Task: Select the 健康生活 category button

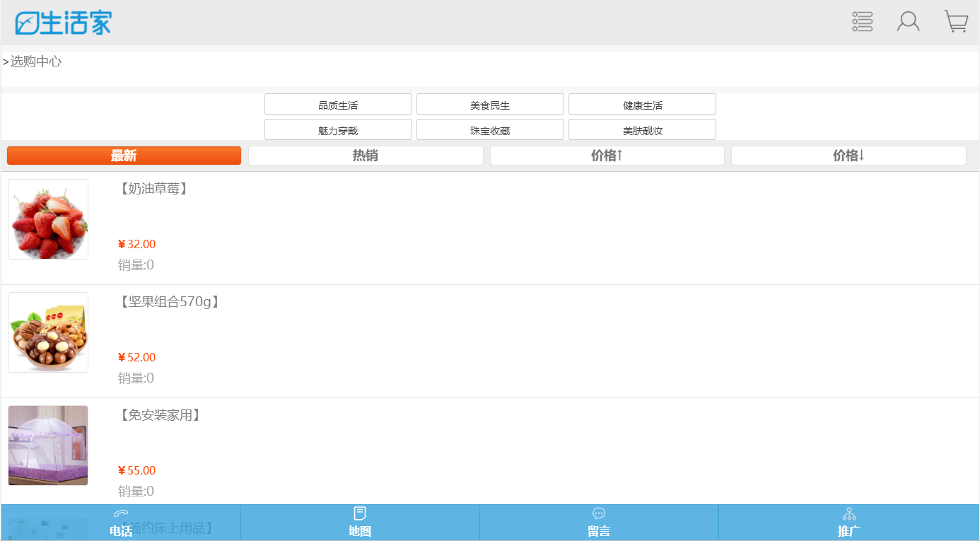Action: click(x=642, y=105)
